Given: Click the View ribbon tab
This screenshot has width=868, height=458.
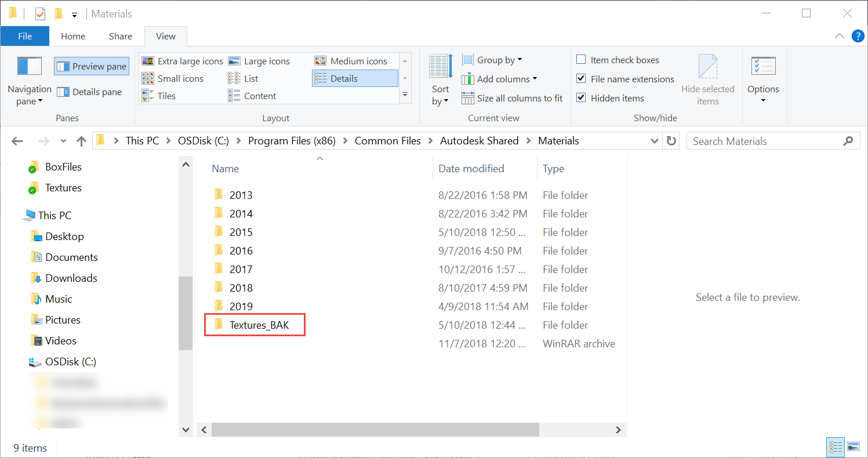Looking at the screenshot, I should (x=166, y=36).
